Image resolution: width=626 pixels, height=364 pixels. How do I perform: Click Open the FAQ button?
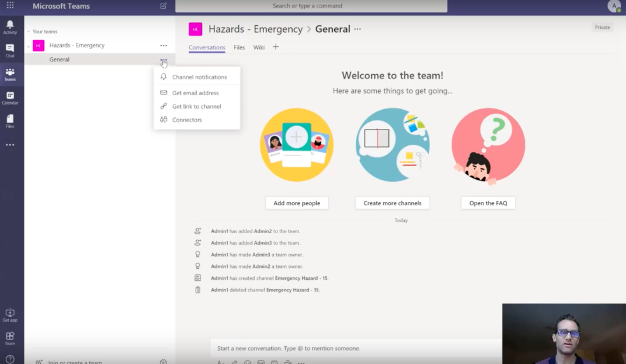pos(488,203)
